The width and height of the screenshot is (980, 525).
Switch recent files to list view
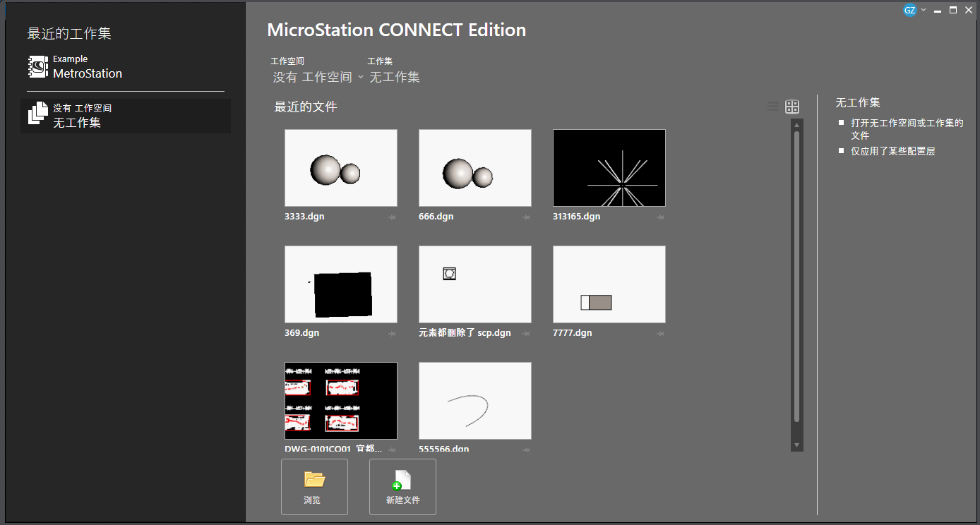(x=773, y=107)
